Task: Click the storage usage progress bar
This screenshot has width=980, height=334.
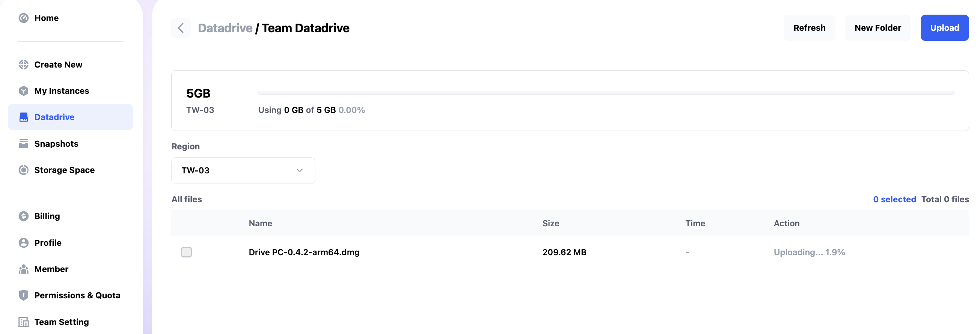Action: pyautogui.click(x=606, y=92)
